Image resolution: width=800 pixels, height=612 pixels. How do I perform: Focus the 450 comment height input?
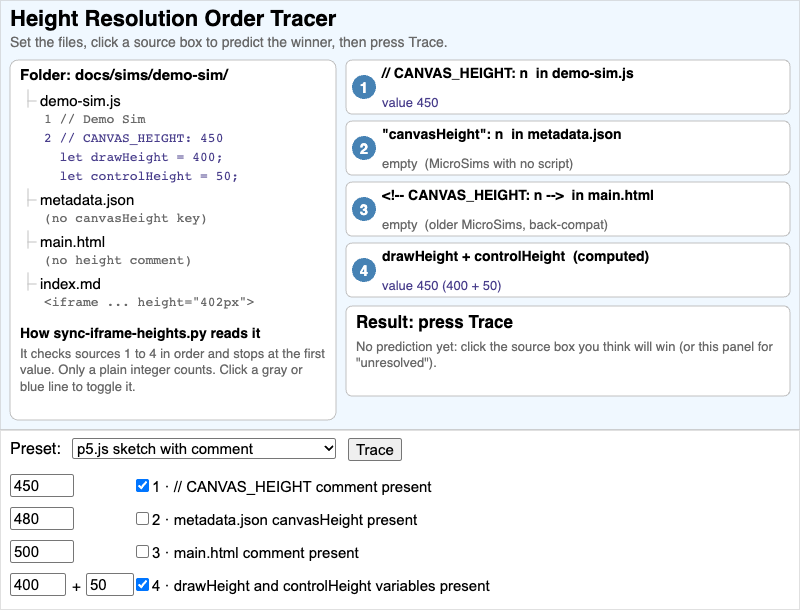[42, 486]
